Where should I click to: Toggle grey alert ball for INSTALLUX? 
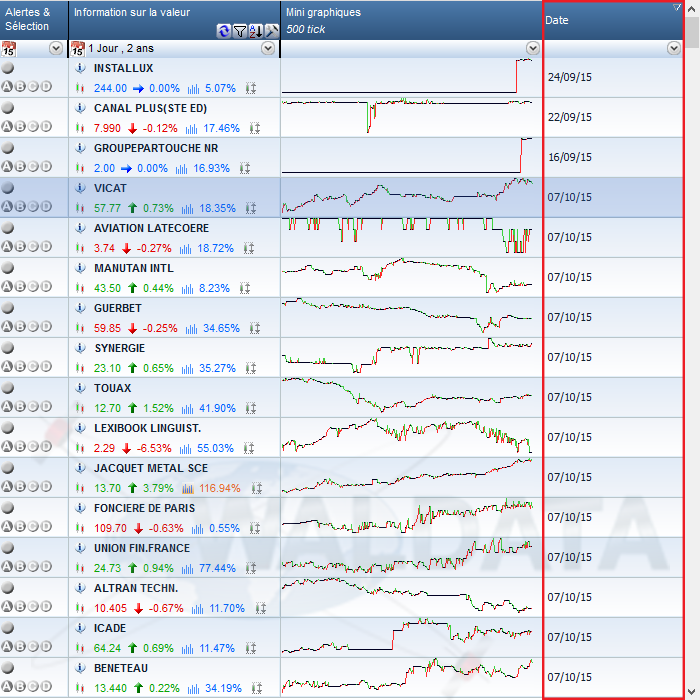coord(8,68)
